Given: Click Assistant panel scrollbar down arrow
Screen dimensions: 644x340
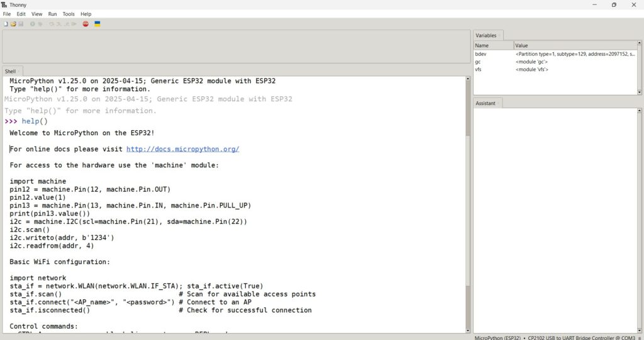Looking at the screenshot, I should pyautogui.click(x=640, y=331).
